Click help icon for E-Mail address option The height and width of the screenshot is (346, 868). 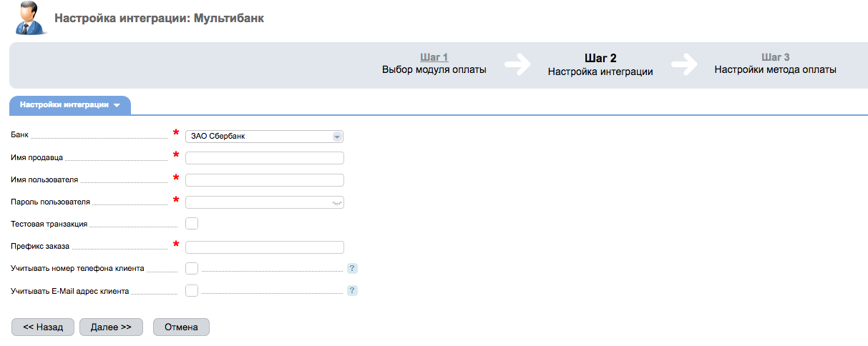[352, 291]
